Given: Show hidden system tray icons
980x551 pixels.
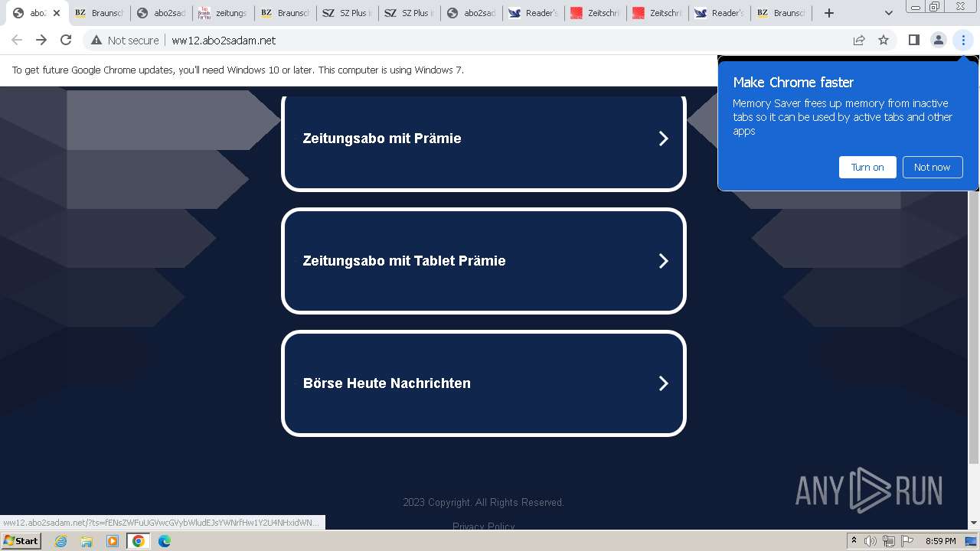Looking at the screenshot, I should pos(854,541).
